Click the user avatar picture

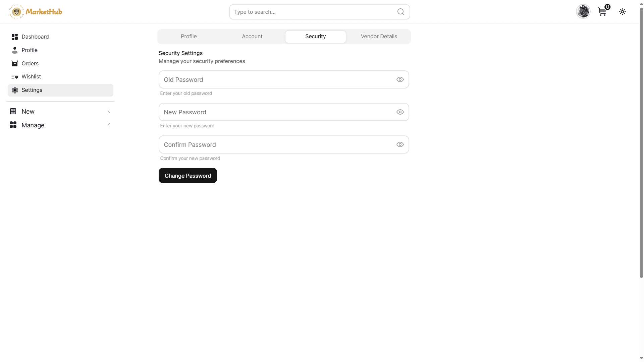click(x=583, y=12)
